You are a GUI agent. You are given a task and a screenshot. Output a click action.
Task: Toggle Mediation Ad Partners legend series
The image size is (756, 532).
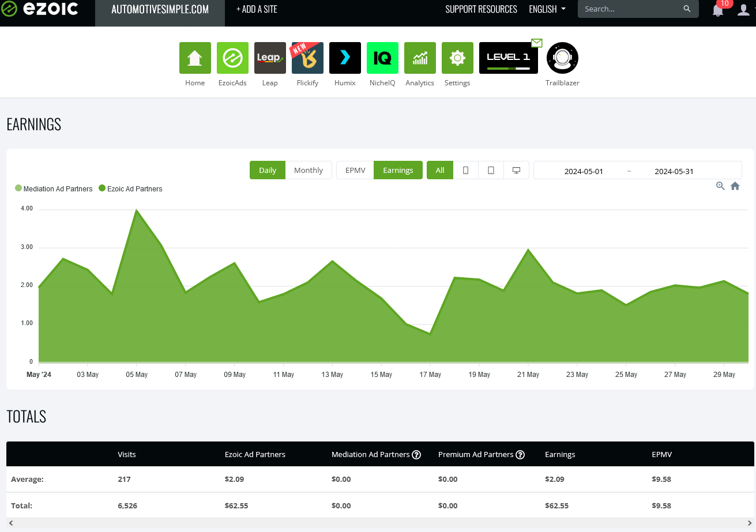(54, 188)
